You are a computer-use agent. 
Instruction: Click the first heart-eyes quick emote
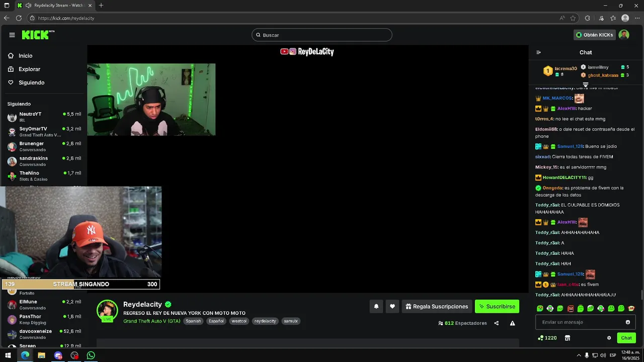540,308
